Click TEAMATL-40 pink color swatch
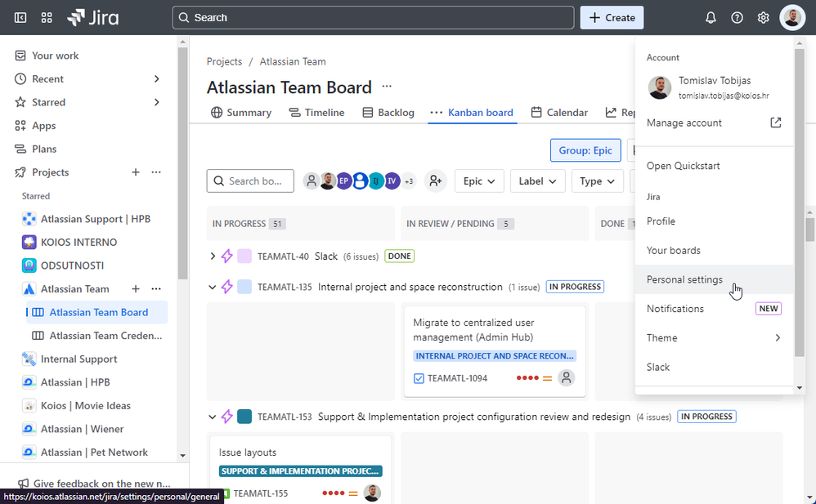816x504 pixels. click(244, 256)
